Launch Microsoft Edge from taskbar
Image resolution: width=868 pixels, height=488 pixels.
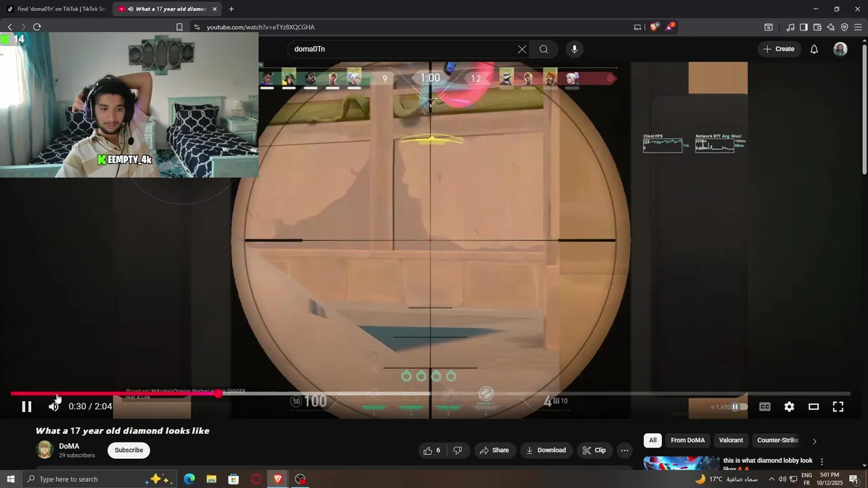coord(189,479)
